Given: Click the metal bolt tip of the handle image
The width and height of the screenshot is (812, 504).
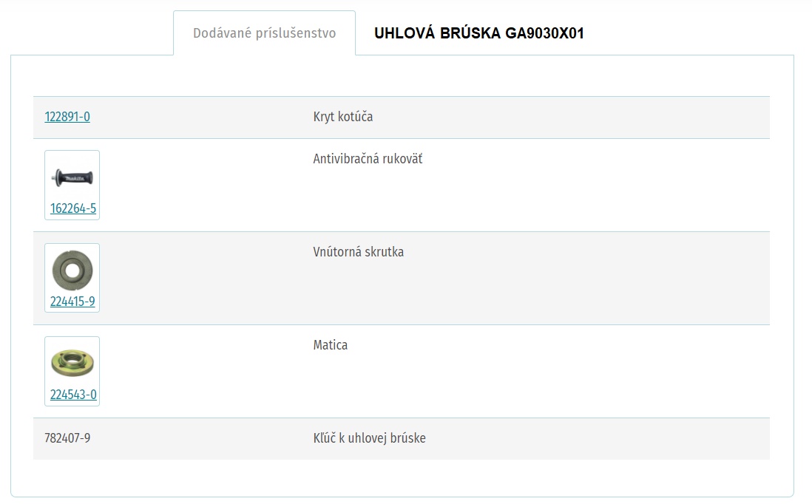Looking at the screenshot, I should pos(54,178).
